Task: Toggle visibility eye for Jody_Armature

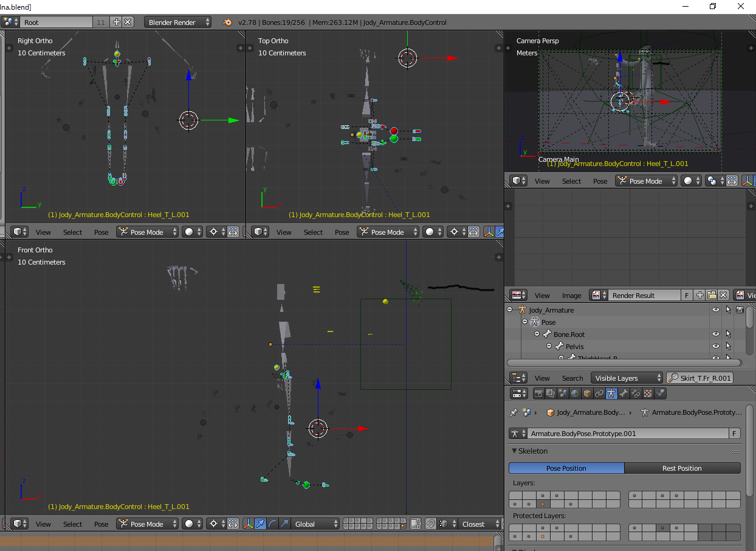Action: click(x=716, y=310)
